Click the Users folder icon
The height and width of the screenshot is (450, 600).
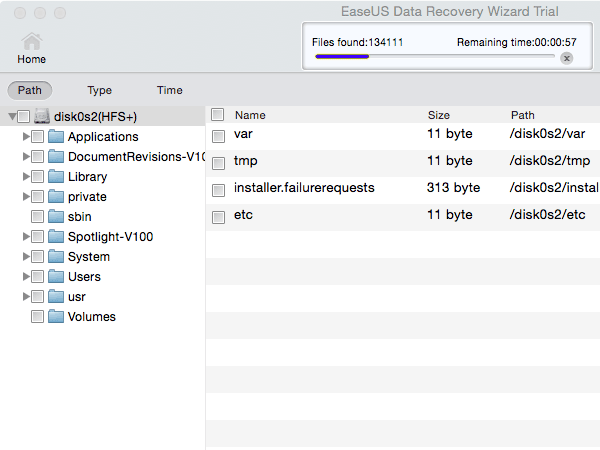(56, 276)
